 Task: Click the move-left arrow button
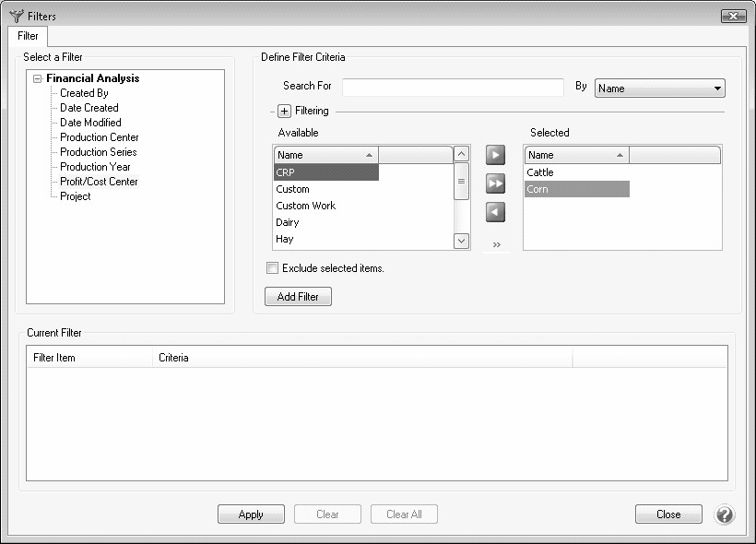495,212
